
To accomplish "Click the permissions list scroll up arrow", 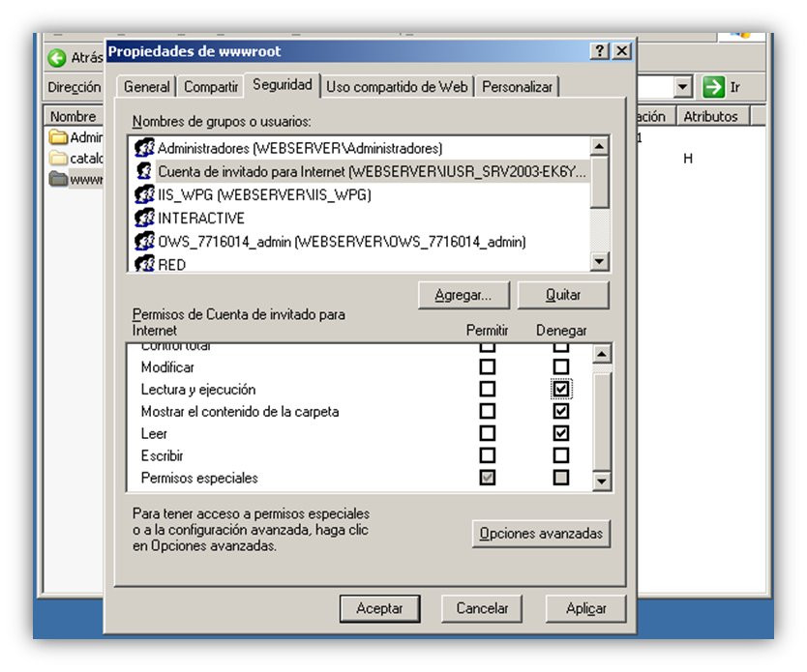I will (602, 354).
